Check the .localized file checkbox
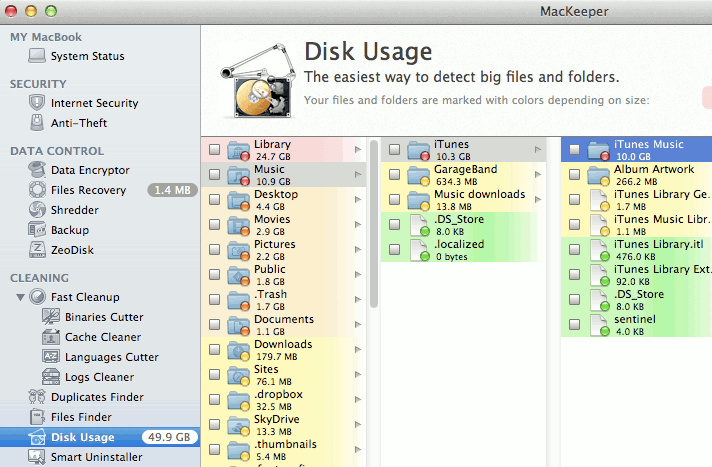This screenshot has height=467, width=712. tap(395, 249)
